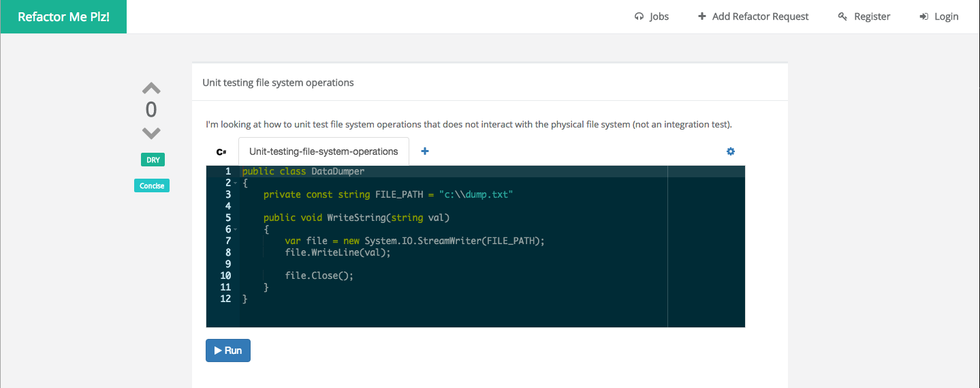The height and width of the screenshot is (388, 980).
Task: Run the code with Run button
Action: [x=228, y=350]
